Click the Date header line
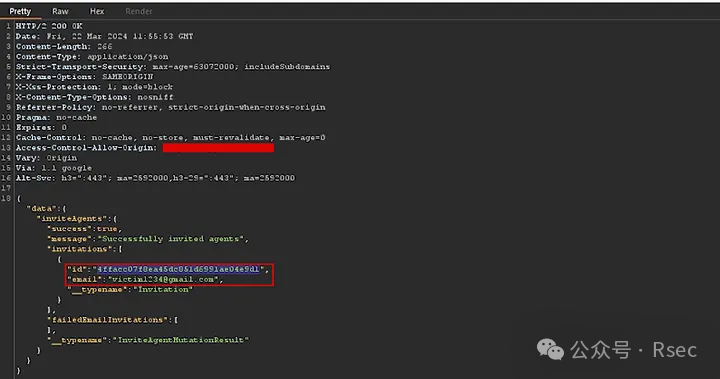720x379 pixels. [105, 36]
